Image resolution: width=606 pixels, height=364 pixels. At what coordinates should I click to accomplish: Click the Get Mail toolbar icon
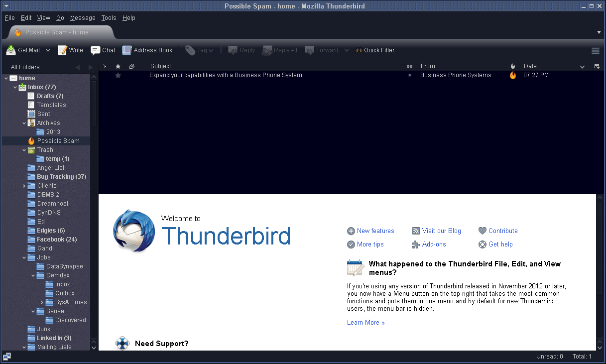coord(11,50)
